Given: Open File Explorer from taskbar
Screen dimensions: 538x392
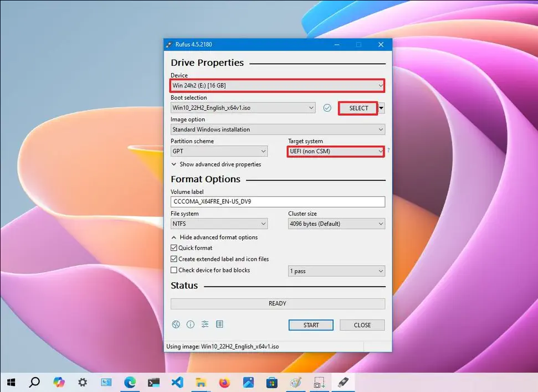Looking at the screenshot, I should pos(201,382).
